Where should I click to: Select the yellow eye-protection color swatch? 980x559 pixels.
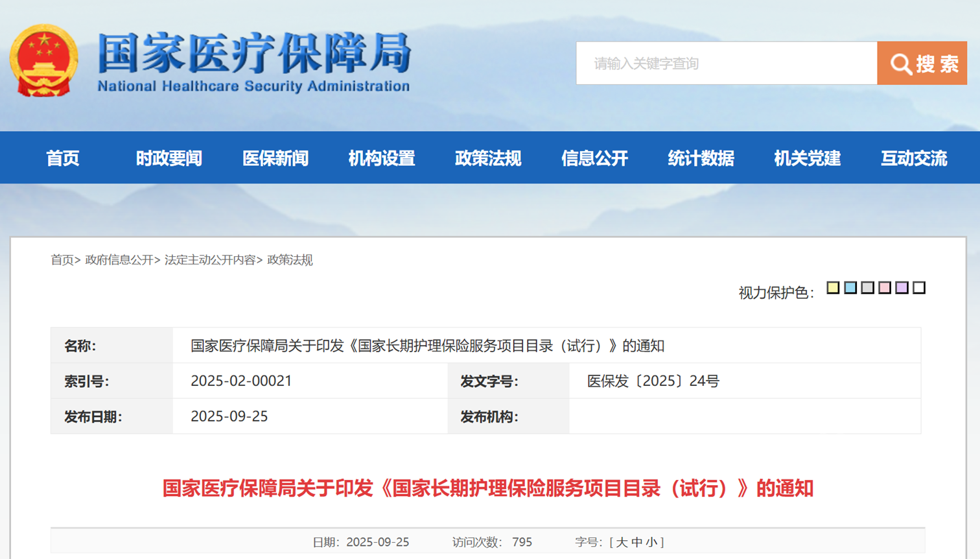point(833,288)
